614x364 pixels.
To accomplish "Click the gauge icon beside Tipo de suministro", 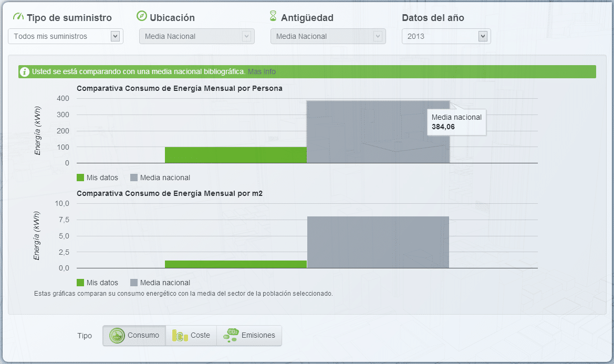I will coord(18,17).
